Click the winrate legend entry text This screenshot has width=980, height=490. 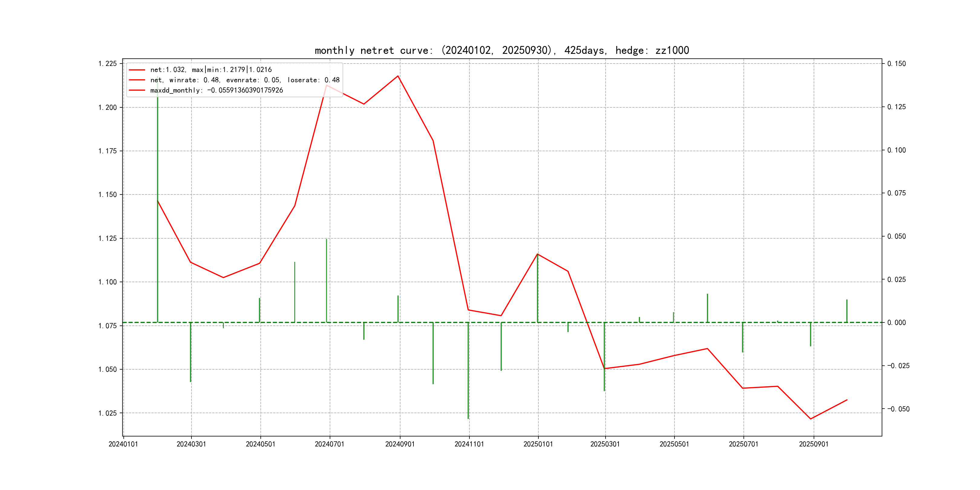click(245, 80)
